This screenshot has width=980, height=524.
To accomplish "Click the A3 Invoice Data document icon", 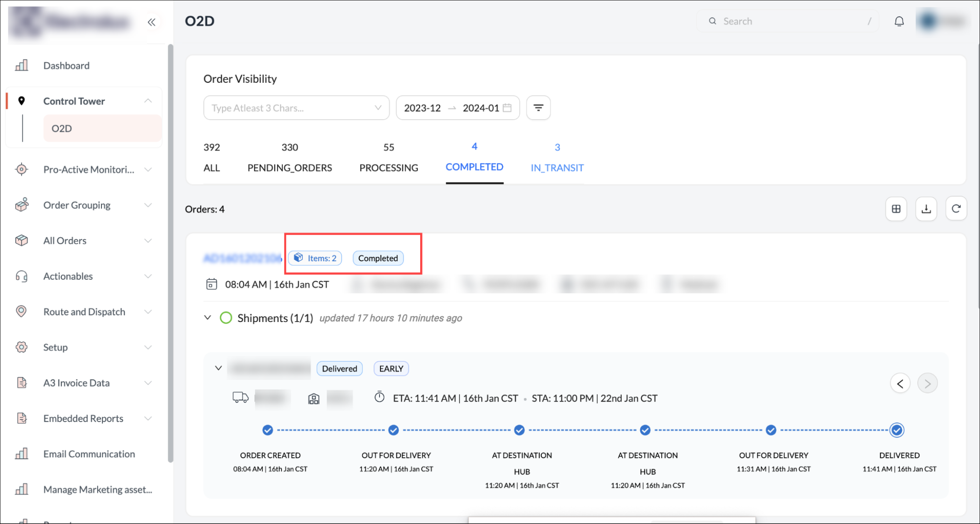I will pos(22,383).
